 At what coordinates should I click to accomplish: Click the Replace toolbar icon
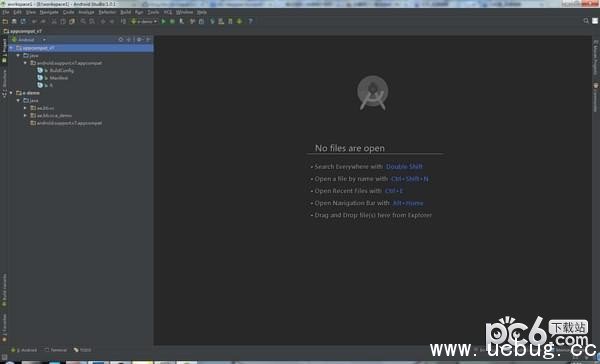[92, 21]
